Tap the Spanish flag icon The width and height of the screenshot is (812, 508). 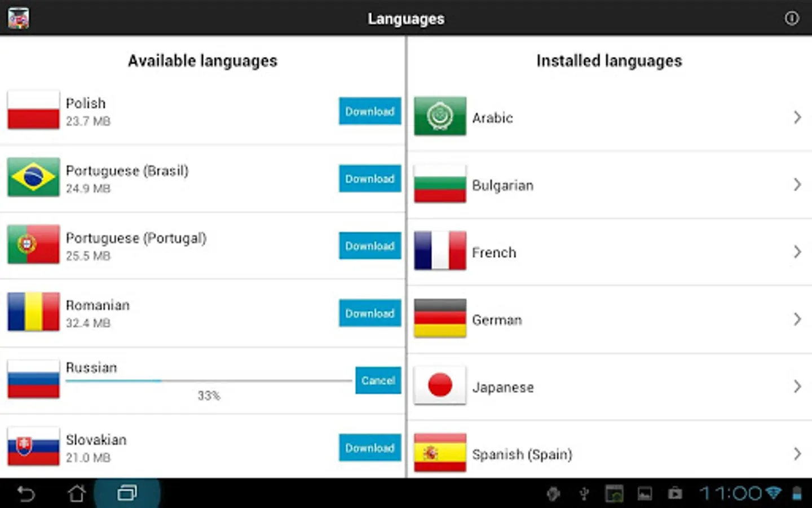440,453
